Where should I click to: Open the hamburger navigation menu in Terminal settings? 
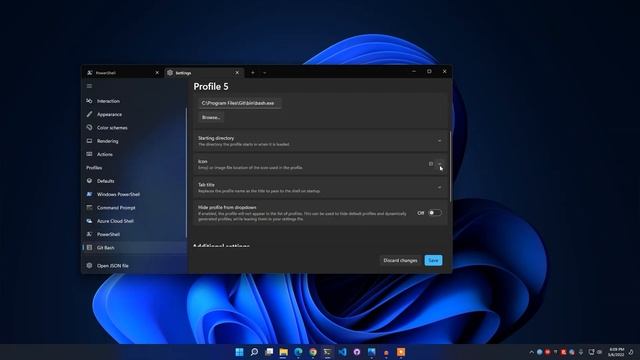(89, 86)
